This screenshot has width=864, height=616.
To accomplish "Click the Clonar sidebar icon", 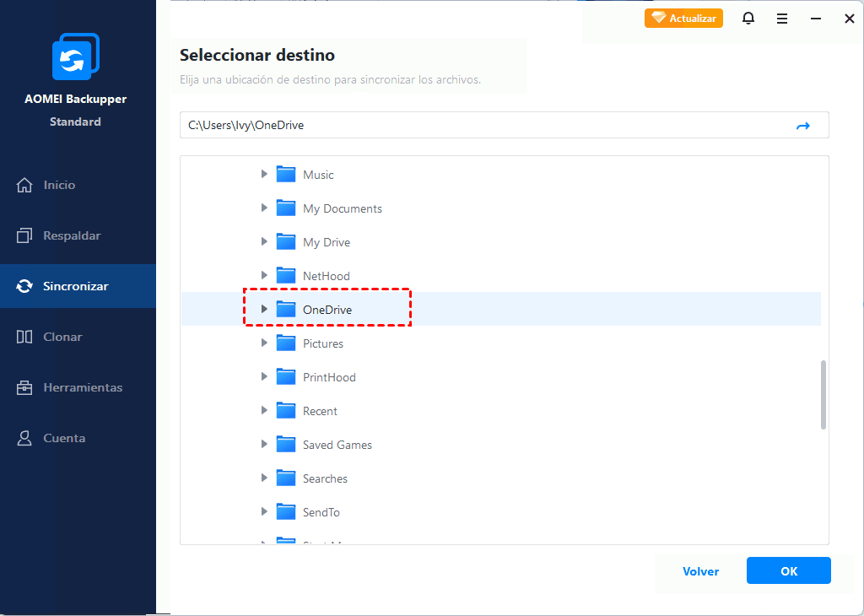I will point(24,337).
